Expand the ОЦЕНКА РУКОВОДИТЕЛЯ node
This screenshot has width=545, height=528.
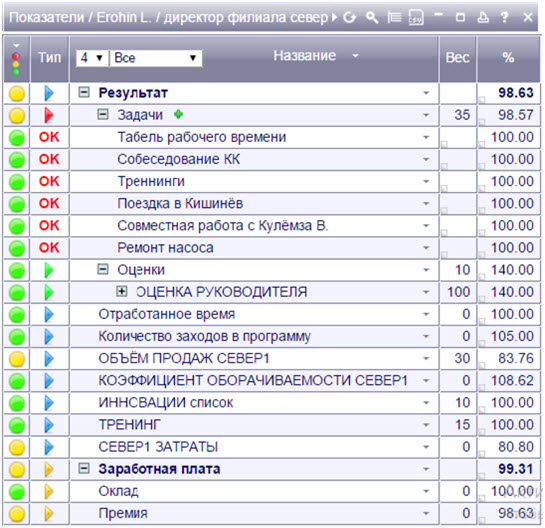click(121, 291)
